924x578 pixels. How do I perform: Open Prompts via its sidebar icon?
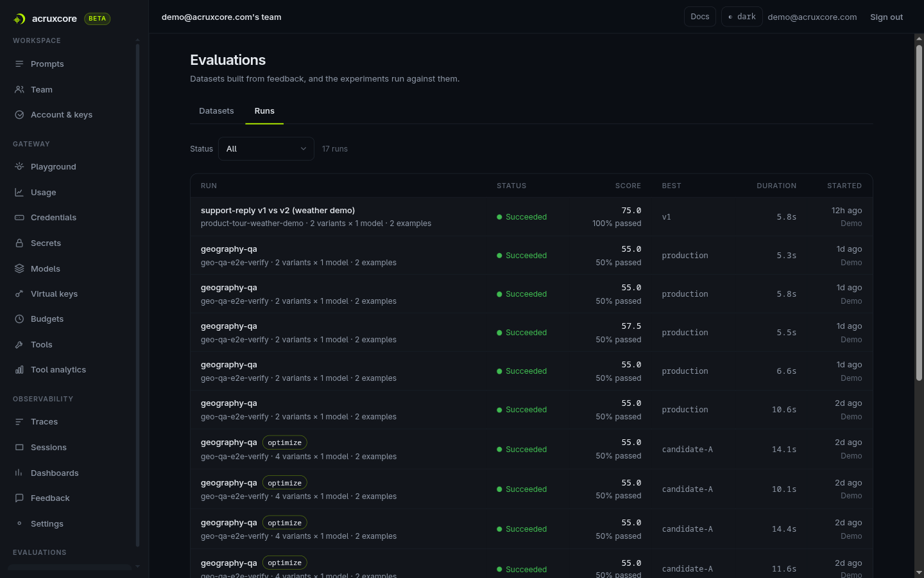[19, 64]
